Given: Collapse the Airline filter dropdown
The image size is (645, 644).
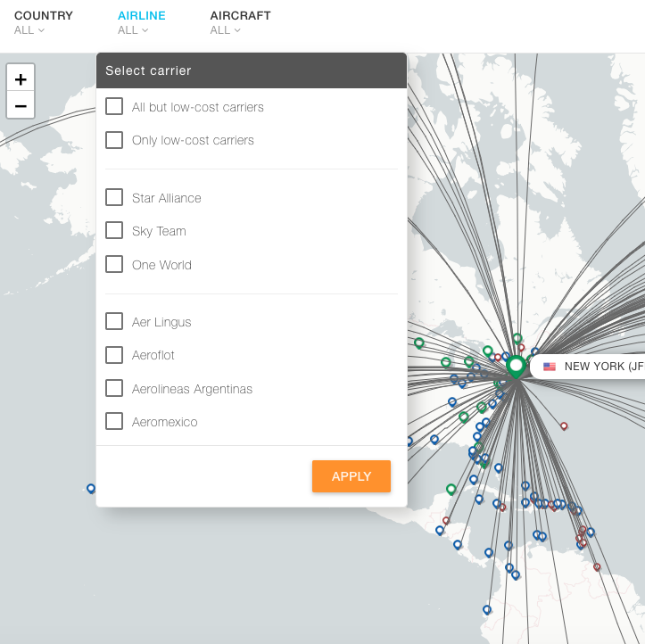Looking at the screenshot, I should pos(141,22).
